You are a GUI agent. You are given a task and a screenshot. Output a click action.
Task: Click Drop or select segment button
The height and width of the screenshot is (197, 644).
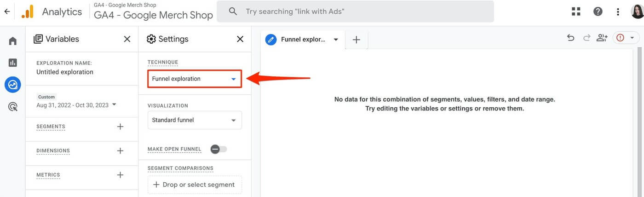[x=195, y=185]
